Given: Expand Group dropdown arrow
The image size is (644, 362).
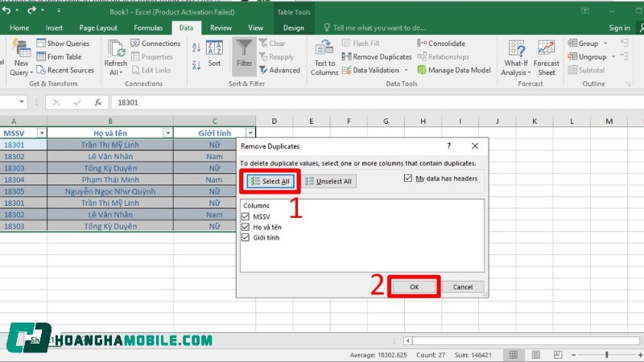Looking at the screenshot, I should pos(605,43).
